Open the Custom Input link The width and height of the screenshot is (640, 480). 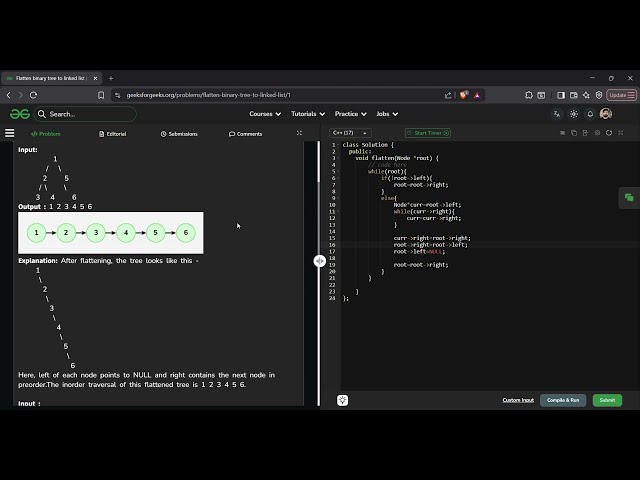[x=518, y=400]
